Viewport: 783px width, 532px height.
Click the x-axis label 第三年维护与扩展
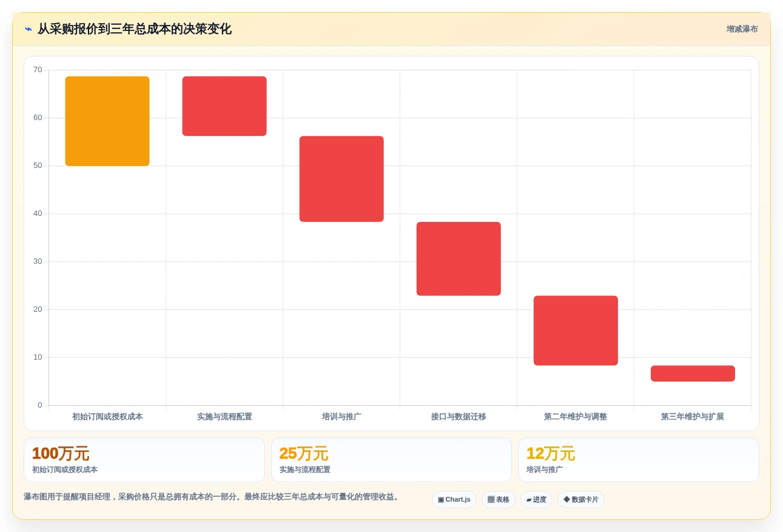pyautogui.click(x=693, y=417)
